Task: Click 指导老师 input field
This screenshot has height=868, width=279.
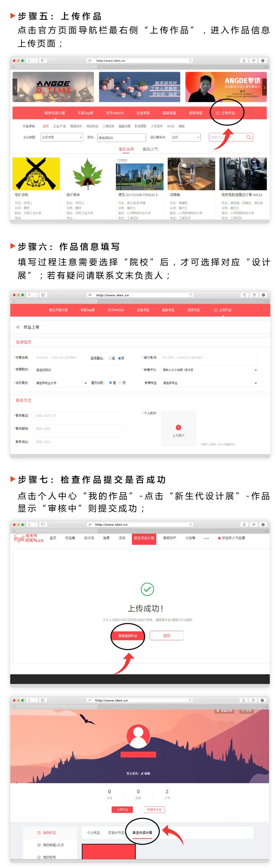Action: point(208,358)
